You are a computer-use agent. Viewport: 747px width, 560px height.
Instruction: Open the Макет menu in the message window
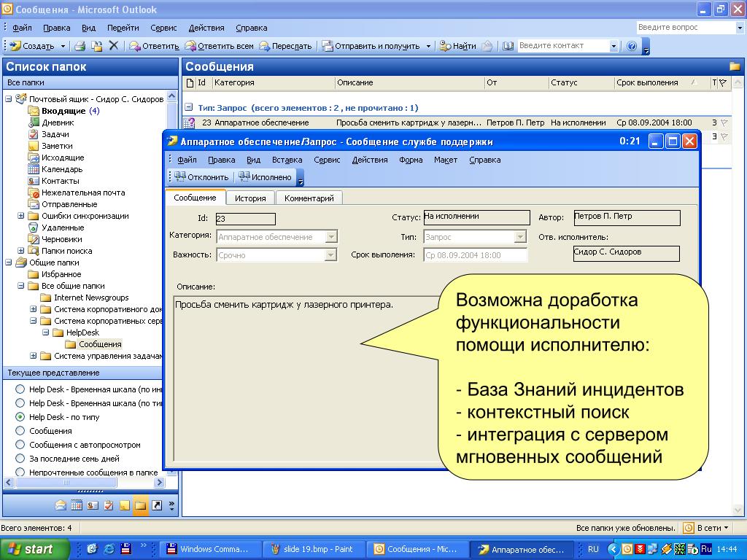coord(446,160)
